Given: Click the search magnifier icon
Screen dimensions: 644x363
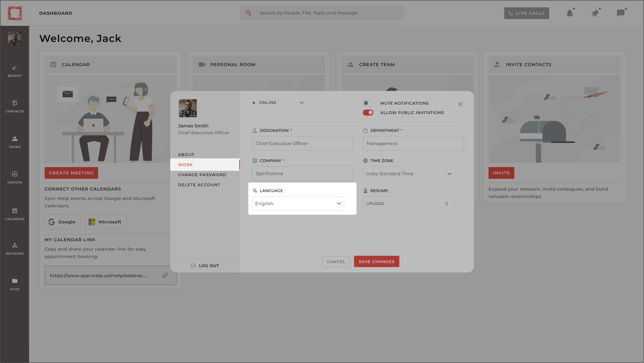Looking at the screenshot, I should coord(248,13).
